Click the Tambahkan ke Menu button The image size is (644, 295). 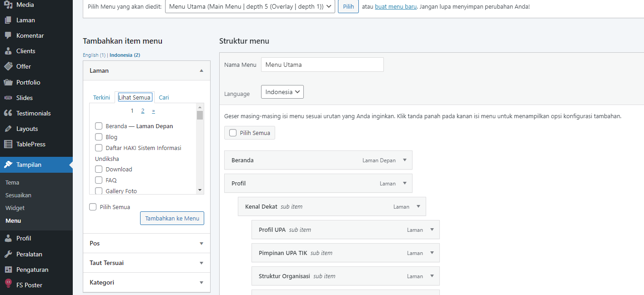point(172,218)
